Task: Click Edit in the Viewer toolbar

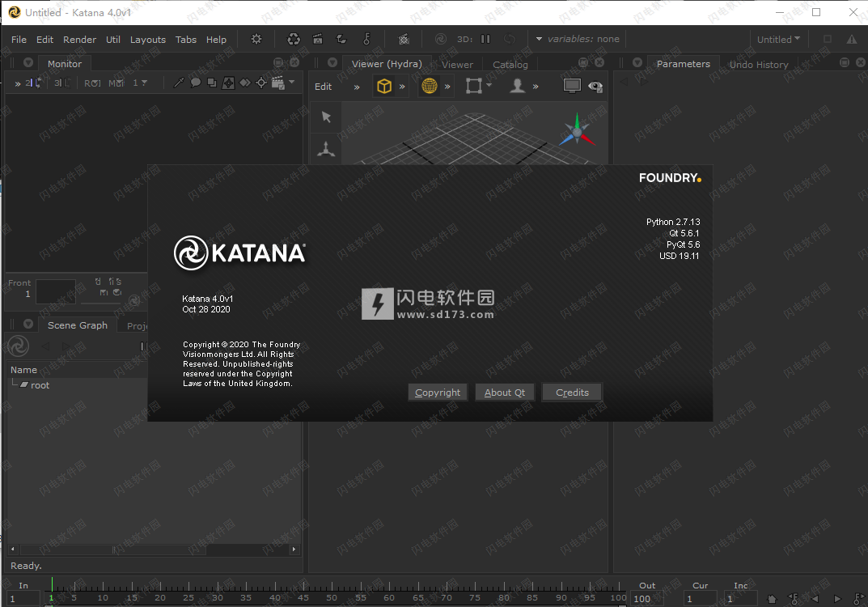Action: pos(324,87)
